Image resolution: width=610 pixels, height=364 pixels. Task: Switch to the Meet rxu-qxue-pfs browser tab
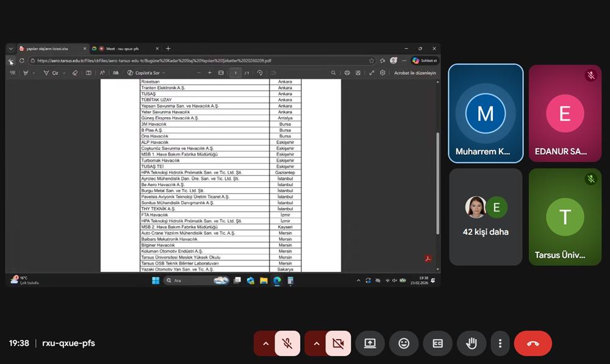124,49
